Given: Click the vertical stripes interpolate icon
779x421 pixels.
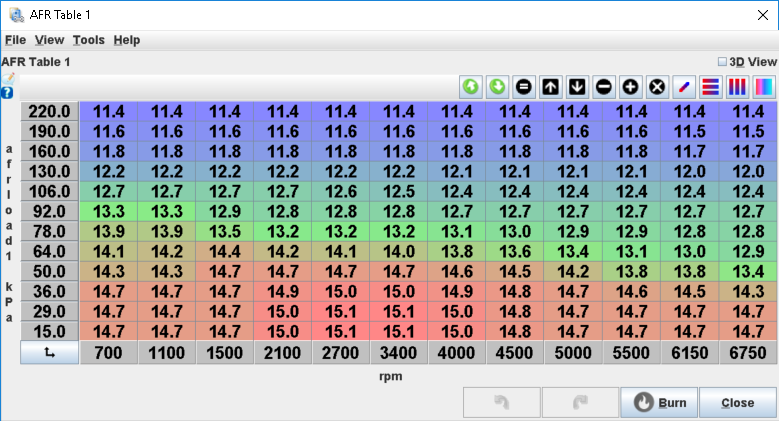Looking at the screenshot, I should click(x=737, y=87).
